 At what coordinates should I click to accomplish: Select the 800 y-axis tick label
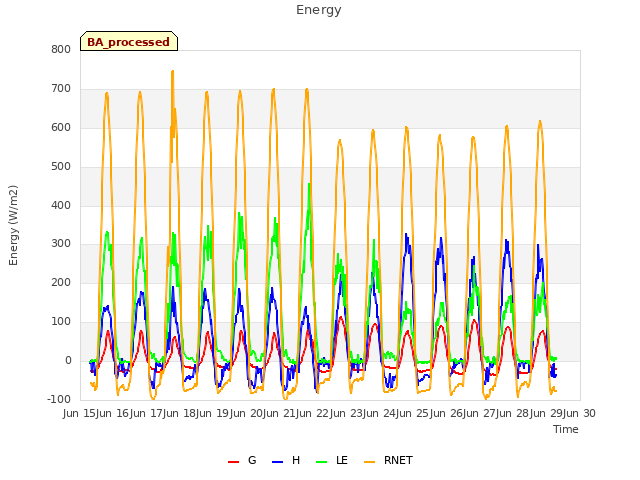click(x=61, y=49)
